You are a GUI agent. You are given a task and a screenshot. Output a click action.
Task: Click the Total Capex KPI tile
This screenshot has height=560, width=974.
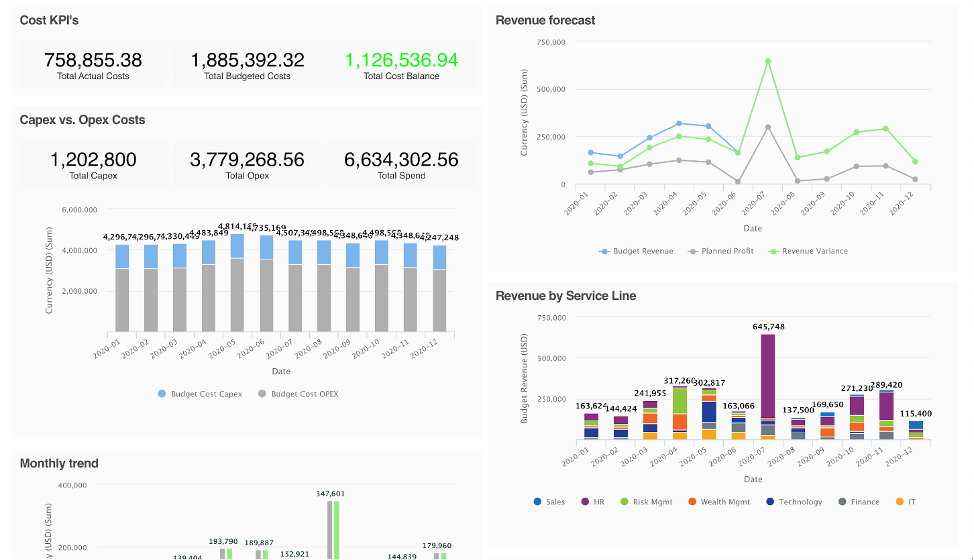click(93, 164)
